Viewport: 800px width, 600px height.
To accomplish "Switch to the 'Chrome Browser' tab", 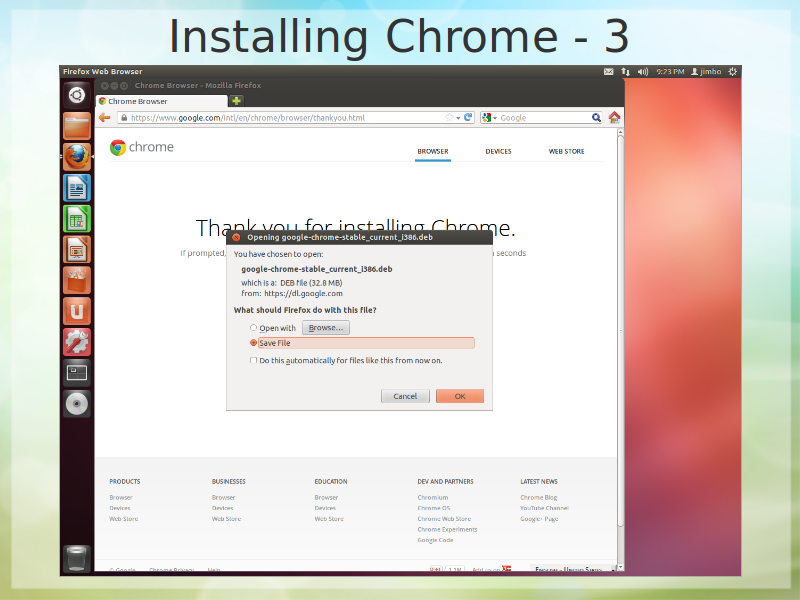I will click(162, 102).
